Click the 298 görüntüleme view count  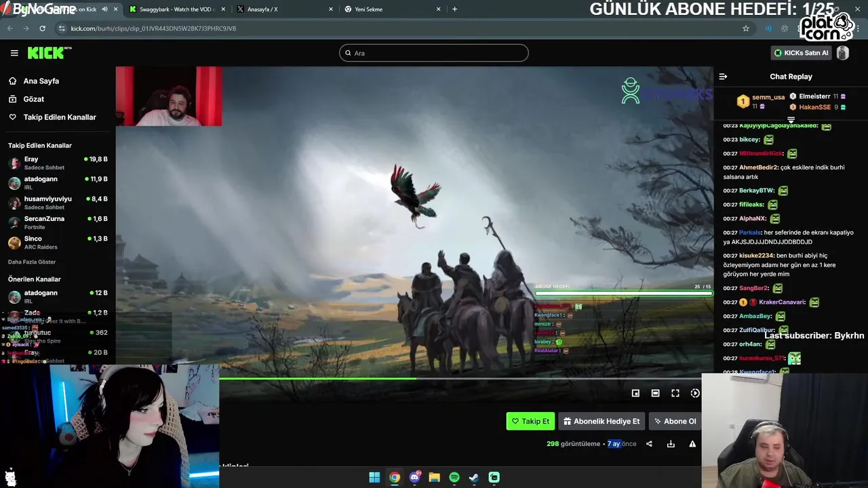[x=573, y=444]
